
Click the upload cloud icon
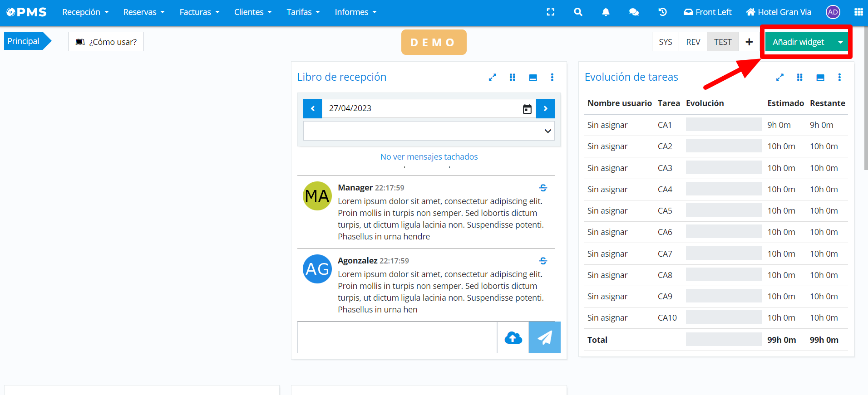[x=513, y=337]
